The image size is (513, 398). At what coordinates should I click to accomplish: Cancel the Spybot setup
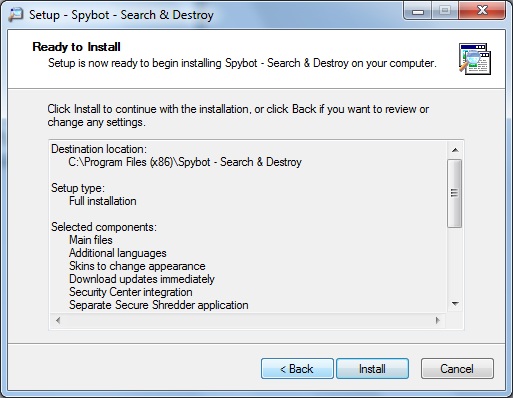[x=457, y=369]
